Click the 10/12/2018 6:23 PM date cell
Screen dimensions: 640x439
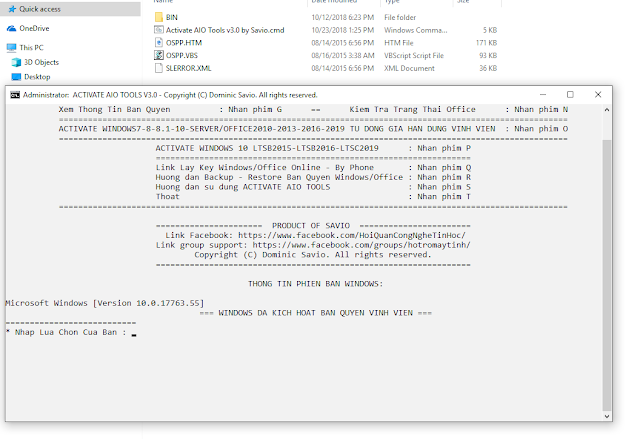pyautogui.click(x=342, y=17)
